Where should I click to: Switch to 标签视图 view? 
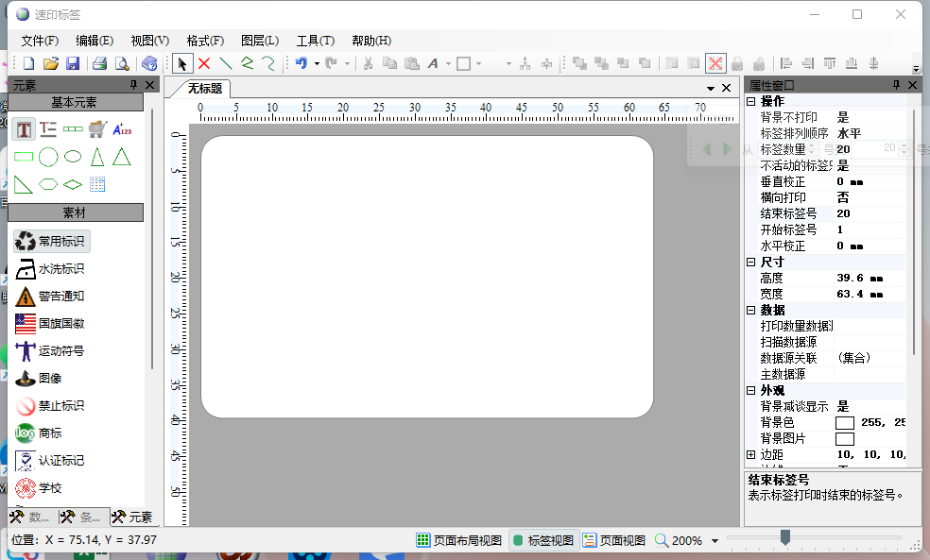(x=543, y=540)
